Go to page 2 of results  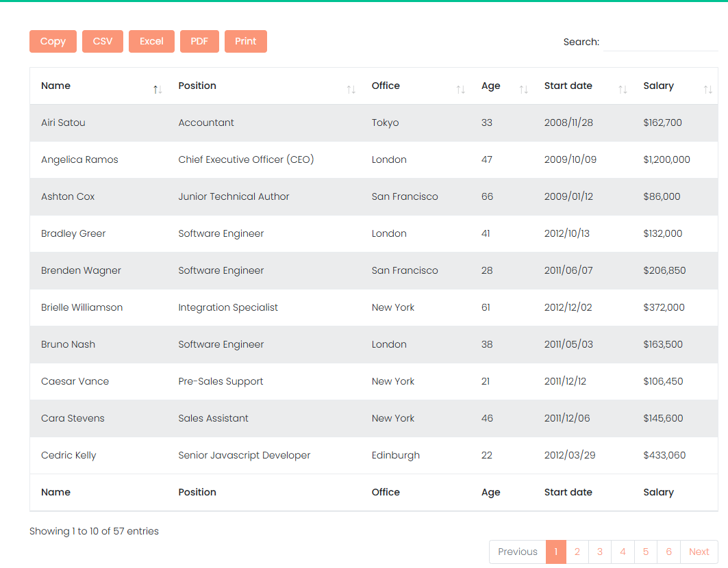(577, 552)
